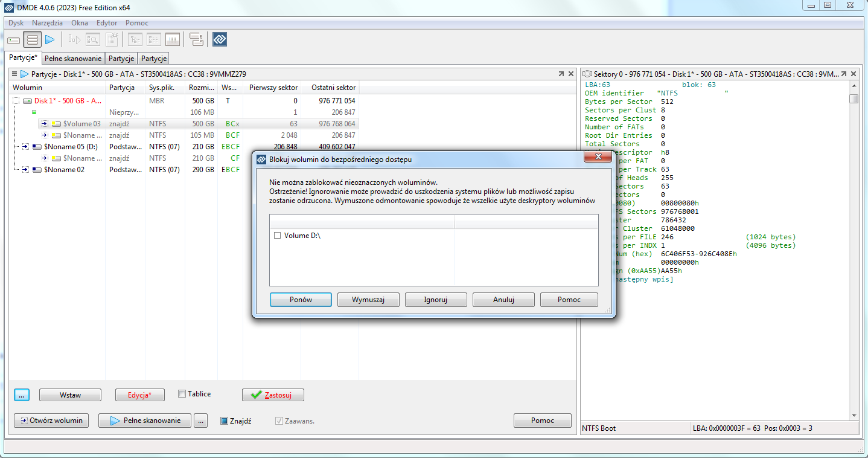Check the Volume D:\ checkbox

coord(278,236)
